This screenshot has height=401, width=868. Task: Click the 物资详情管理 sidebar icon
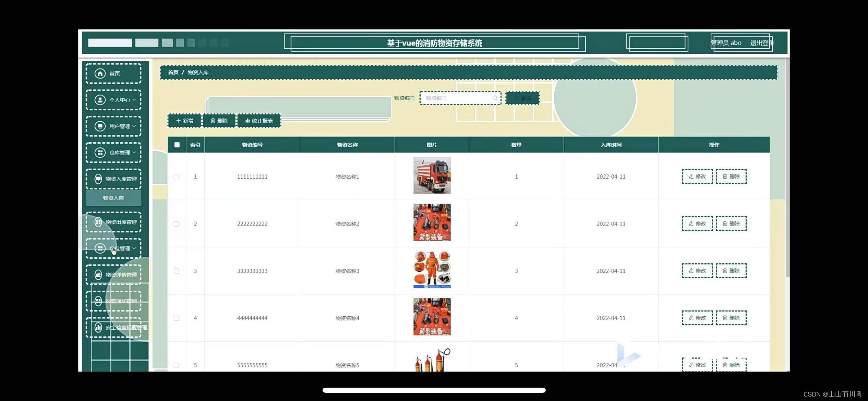[98, 275]
